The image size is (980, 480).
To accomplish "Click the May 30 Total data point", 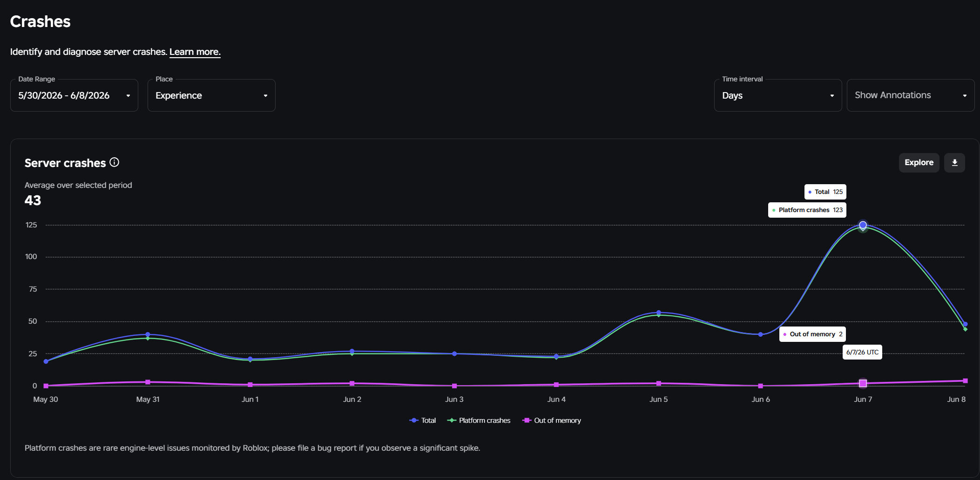I will tap(46, 361).
